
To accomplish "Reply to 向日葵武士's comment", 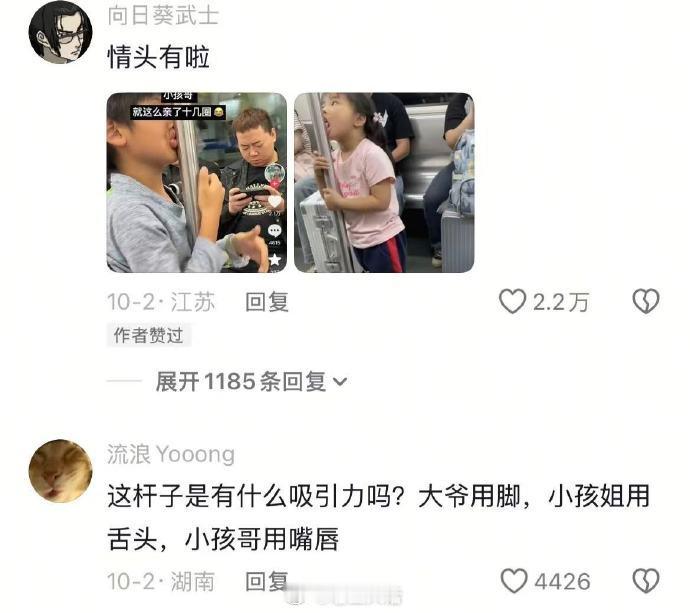I will tap(267, 302).
